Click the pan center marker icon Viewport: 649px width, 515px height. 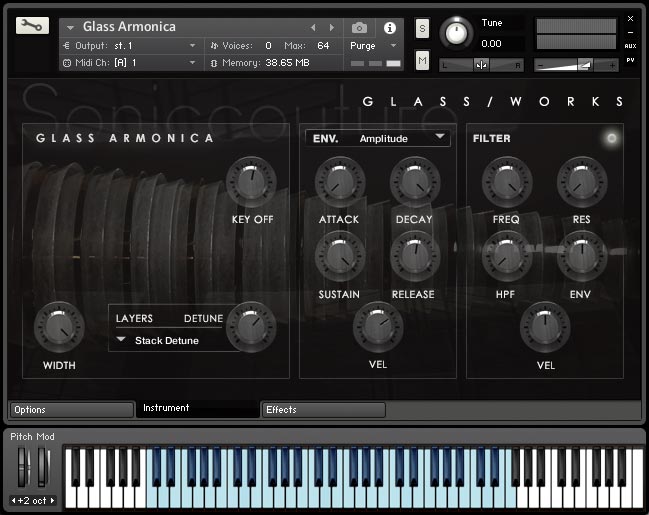click(481, 65)
